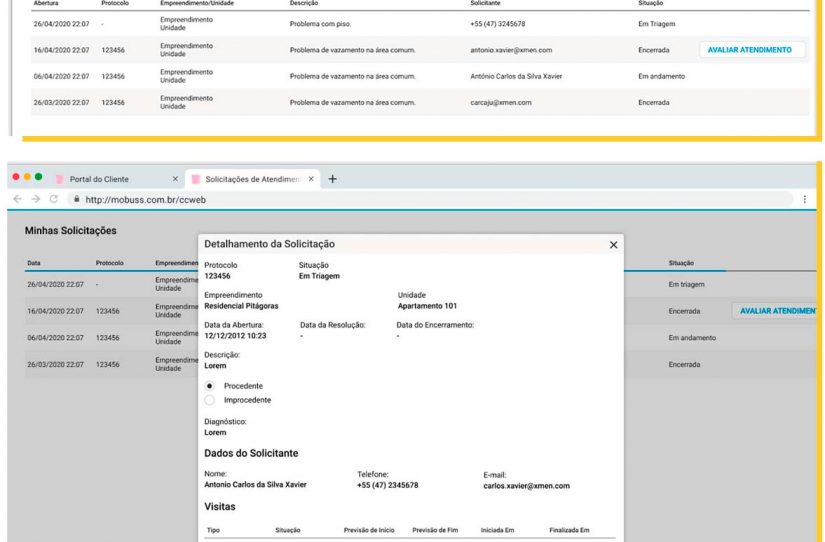Click the Previsão de Início column header
Viewport: 825px width, 542px height.
pyautogui.click(x=369, y=530)
